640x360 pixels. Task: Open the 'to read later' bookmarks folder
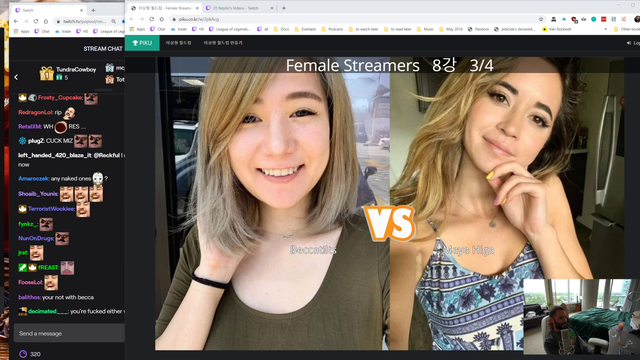398,29
